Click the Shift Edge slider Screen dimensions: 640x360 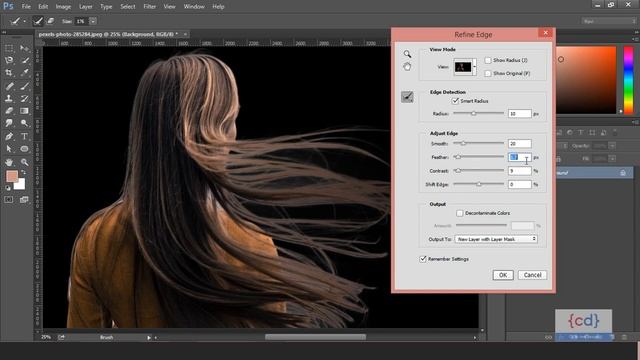[478, 184]
